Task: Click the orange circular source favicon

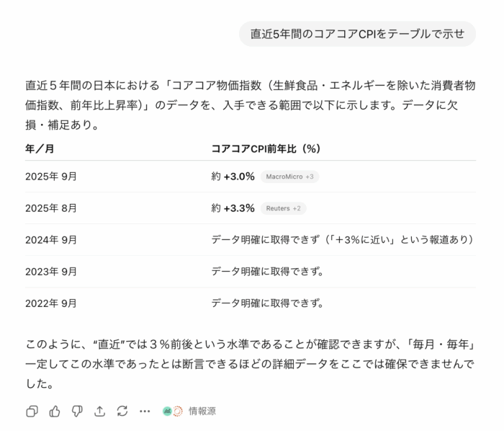Action: coord(177,411)
